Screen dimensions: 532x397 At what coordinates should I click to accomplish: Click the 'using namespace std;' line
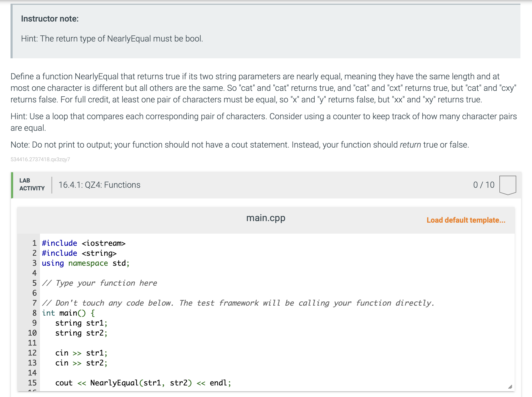pos(86,263)
